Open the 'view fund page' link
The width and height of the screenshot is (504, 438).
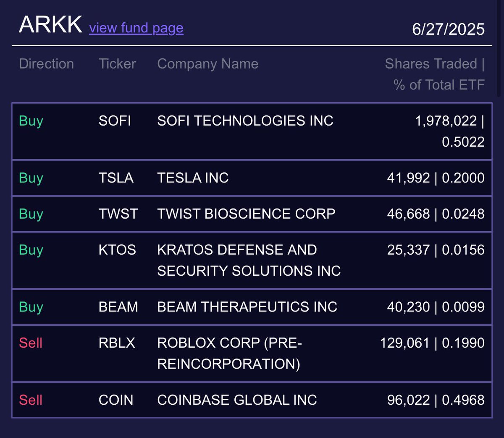[x=136, y=28]
